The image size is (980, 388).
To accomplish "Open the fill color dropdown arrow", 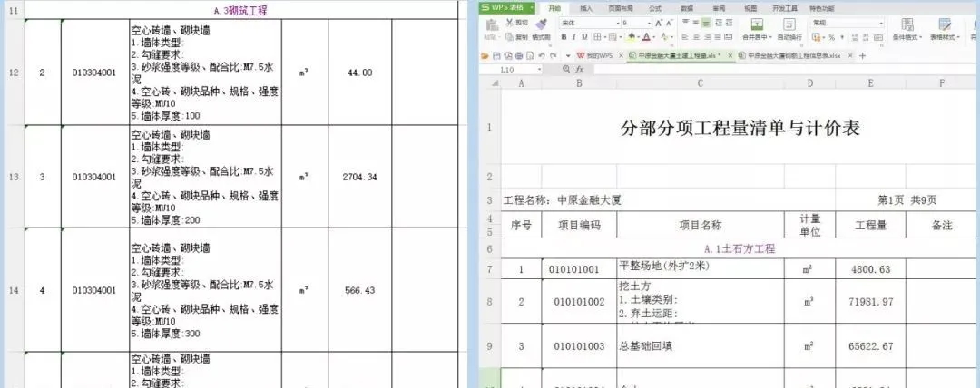I will click(638, 37).
